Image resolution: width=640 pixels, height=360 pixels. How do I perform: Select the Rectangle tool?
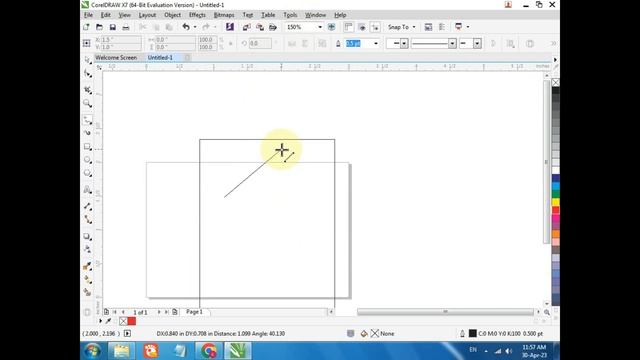tap(87, 147)
